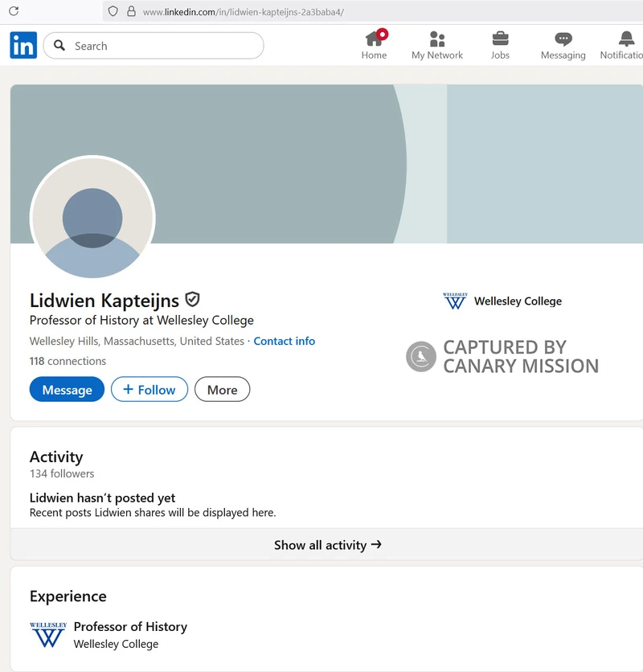
Task: Click Wellesley College text under Experience
Action: click(x=116, y=644)
